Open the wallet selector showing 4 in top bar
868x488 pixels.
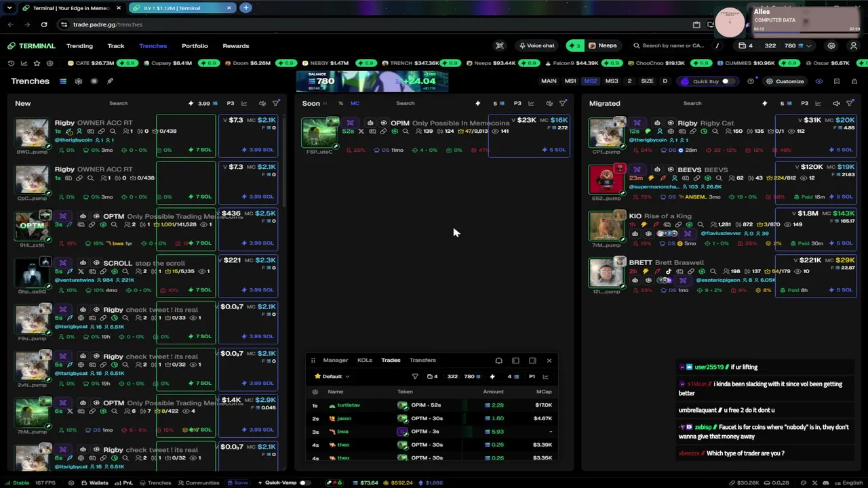pyautogui.click(x=747, y=45)
